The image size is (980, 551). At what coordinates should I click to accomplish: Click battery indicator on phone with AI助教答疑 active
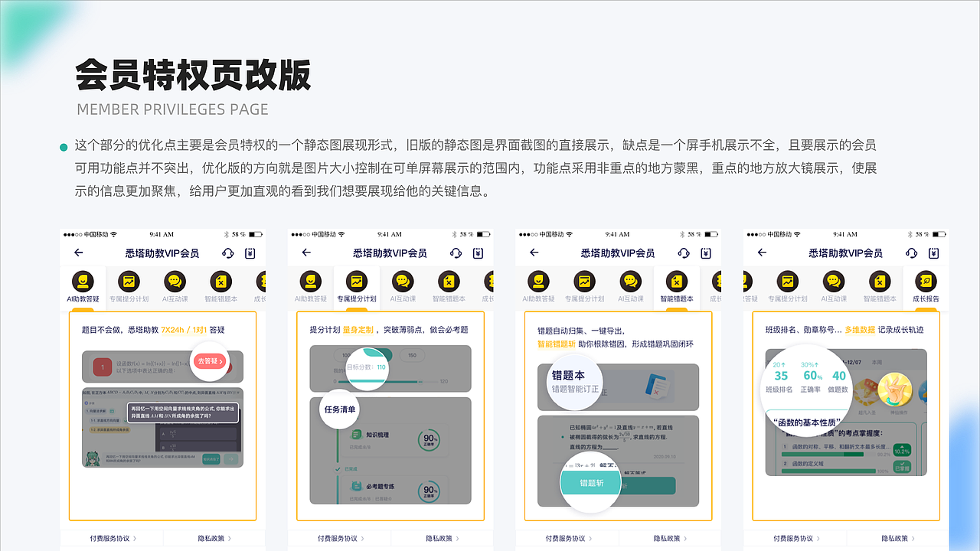tap(256, 234)
